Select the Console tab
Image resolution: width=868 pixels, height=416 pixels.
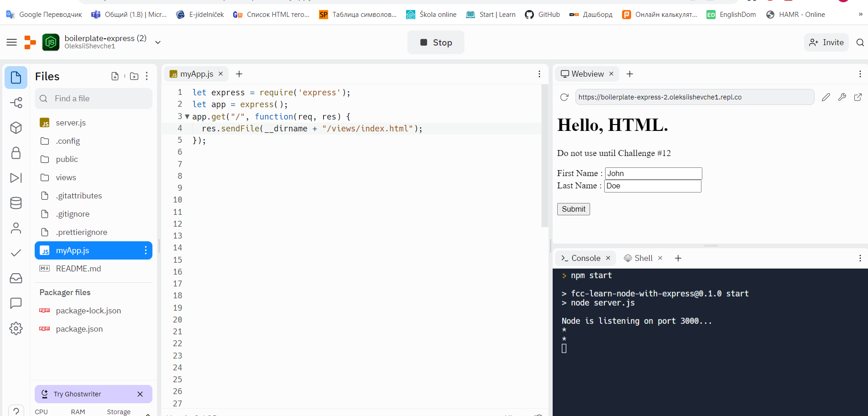(586, 258)
